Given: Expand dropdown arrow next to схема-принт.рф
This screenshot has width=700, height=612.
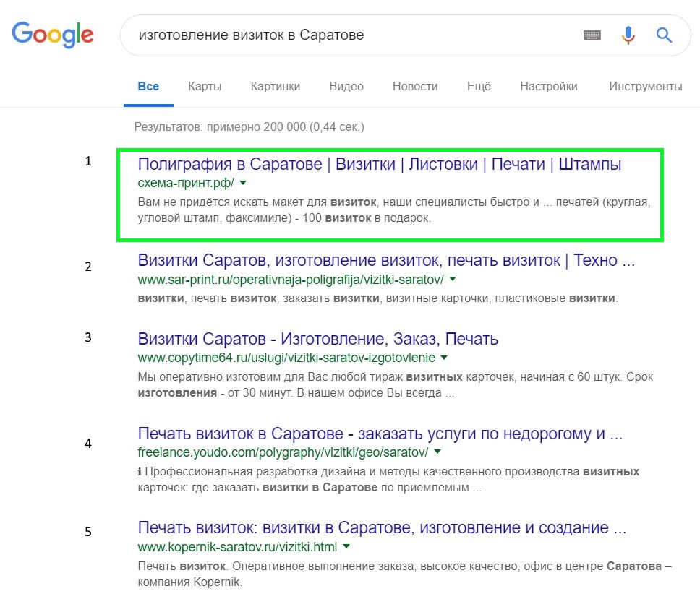Looking at the screenshot, I should point(243,183).
